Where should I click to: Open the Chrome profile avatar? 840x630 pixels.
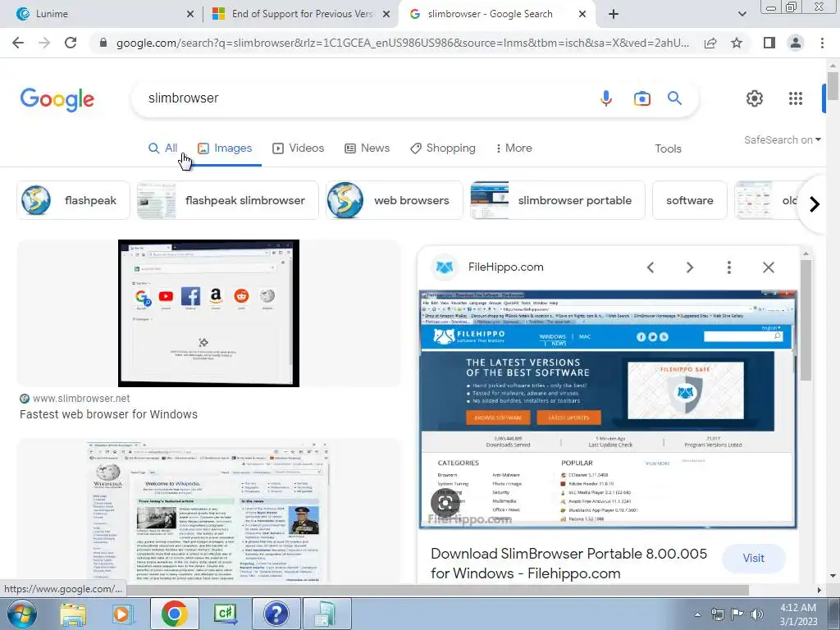pyautogui.click(x=796, y=43)
